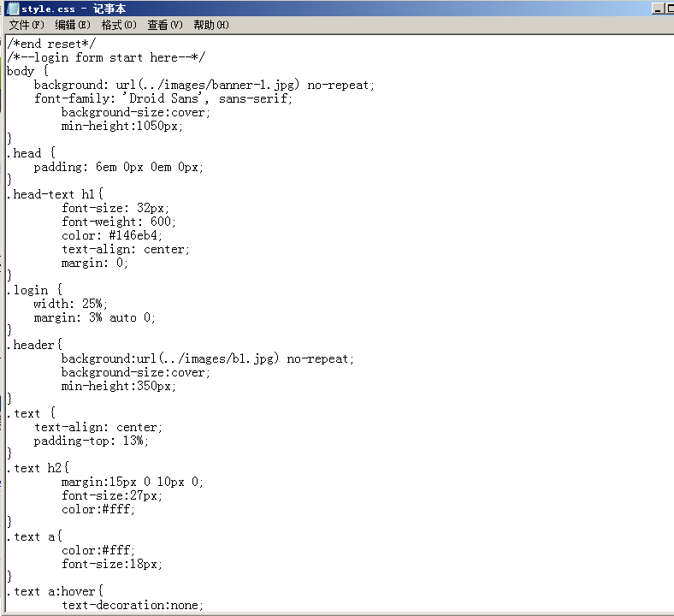The width and height of the screenshot is (674, 616).
Task: Place cursor on the .login selector line
Action: (x=34, y=290)
